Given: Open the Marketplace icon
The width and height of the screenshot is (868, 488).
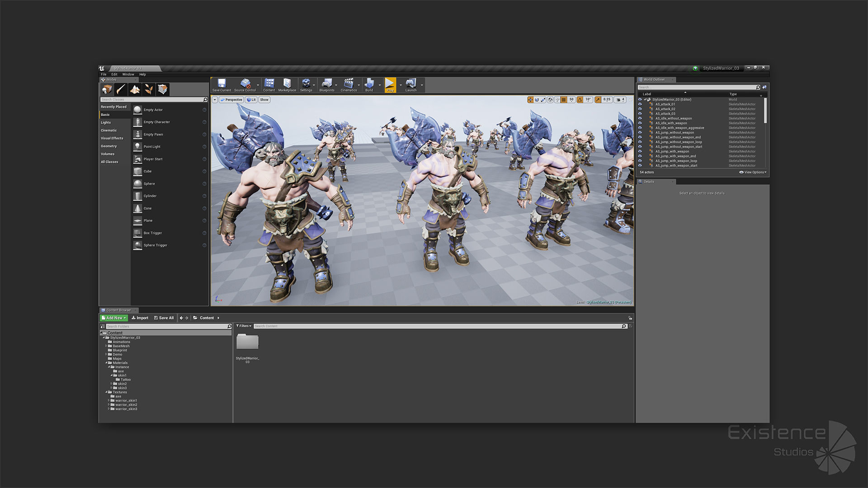Looking at the screenshot, I should coord(287,85).
